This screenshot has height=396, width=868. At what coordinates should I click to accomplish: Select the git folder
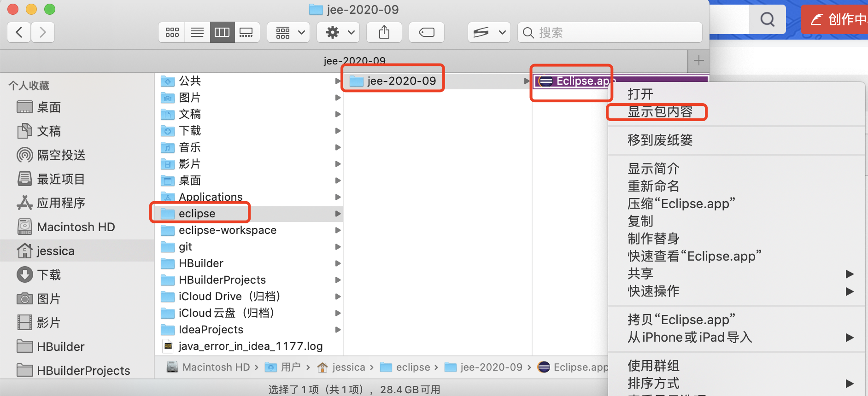click(249, 247)
